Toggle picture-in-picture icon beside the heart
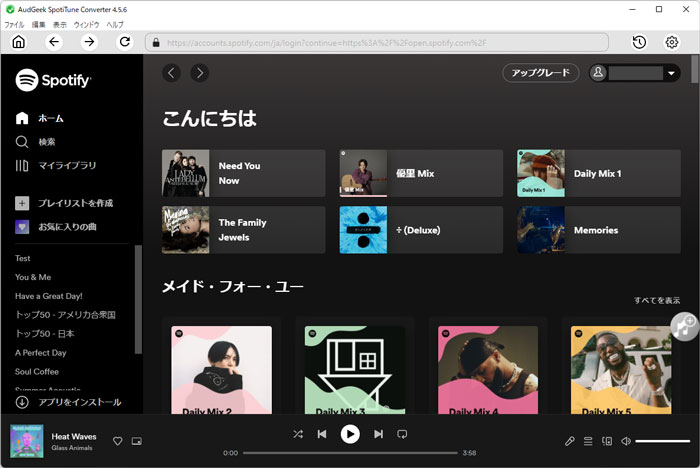Screen dimensions: 700x468 137,441
